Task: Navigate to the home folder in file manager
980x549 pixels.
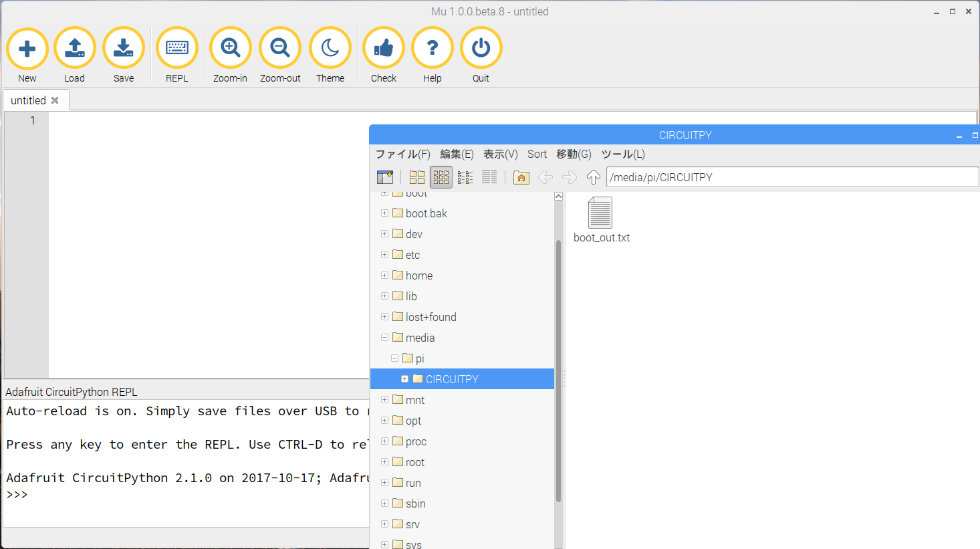Action: click(521, 177)
